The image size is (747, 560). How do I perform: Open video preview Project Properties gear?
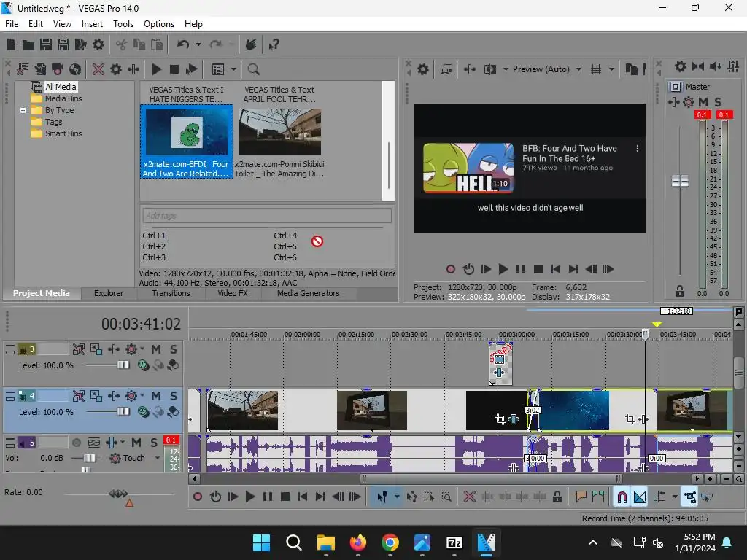[423, 69]
